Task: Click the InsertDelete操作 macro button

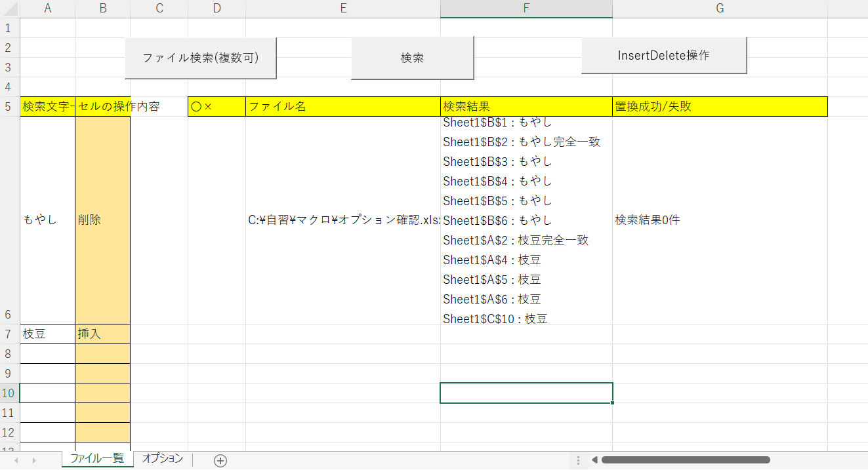Action: [663, 55]
